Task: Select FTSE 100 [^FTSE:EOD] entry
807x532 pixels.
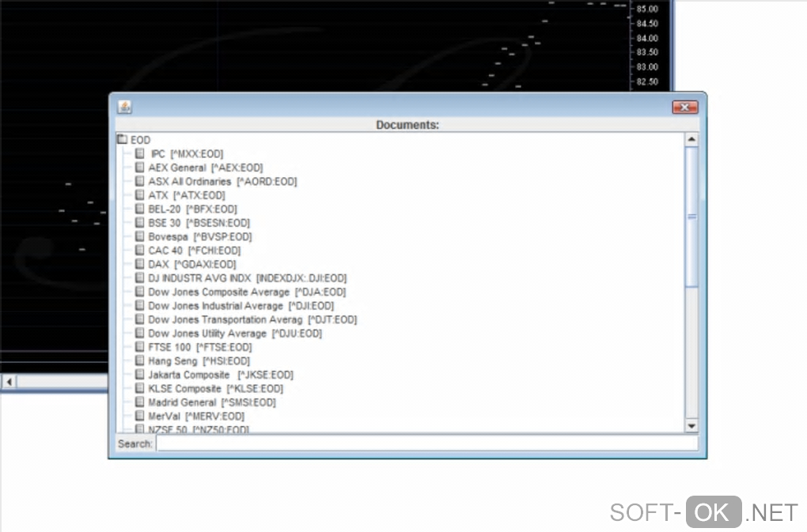Action: point(199,347)
